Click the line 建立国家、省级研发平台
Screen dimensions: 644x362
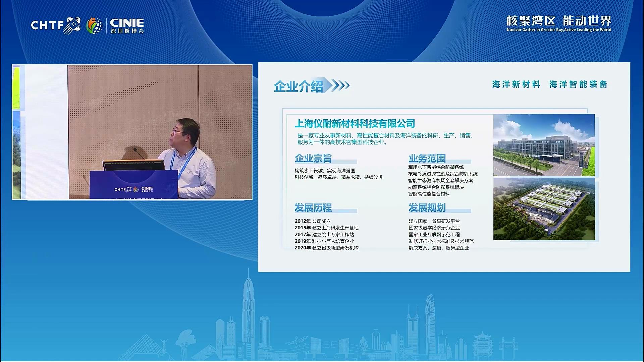pyautogui.click(x=434, y=221)
